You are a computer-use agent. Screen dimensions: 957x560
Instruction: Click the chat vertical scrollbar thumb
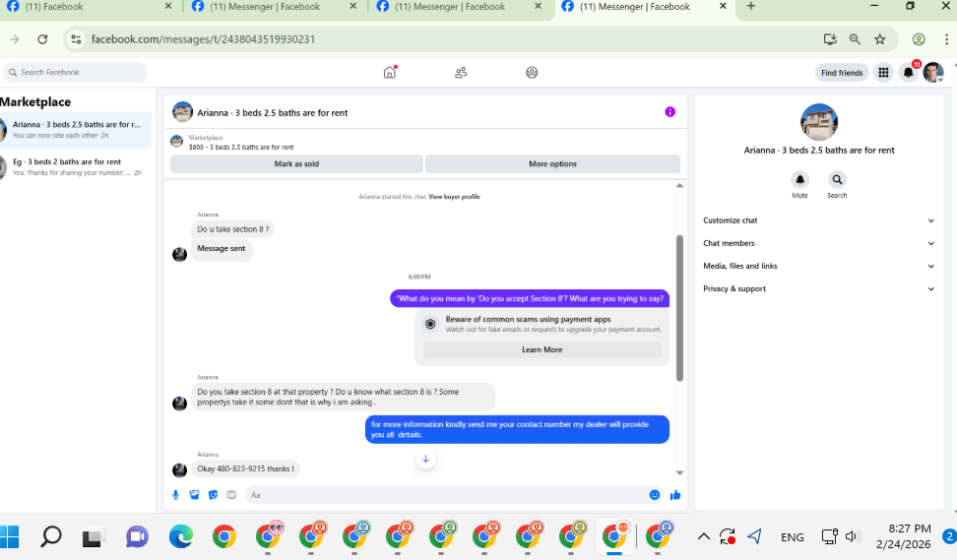point(679,308)
